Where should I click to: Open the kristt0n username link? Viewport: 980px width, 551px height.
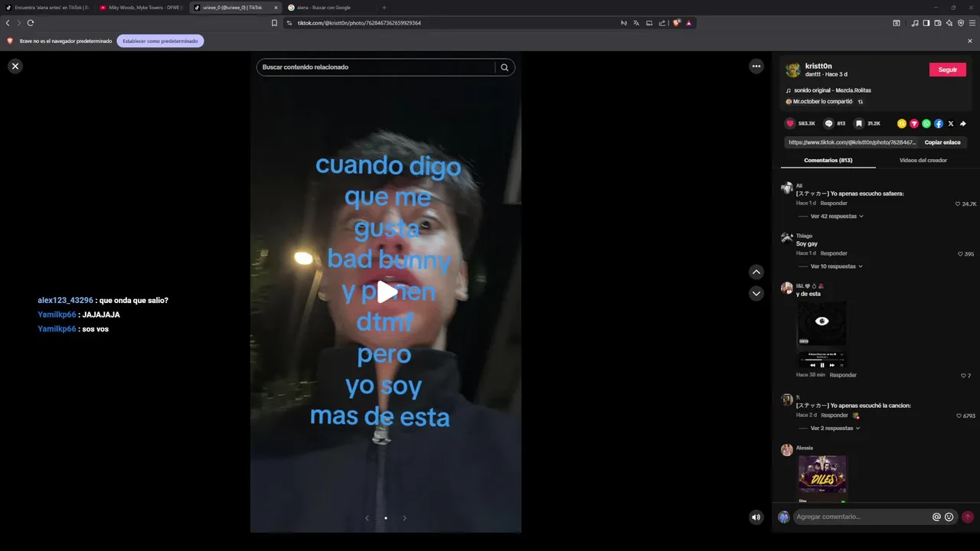(818, 66)
